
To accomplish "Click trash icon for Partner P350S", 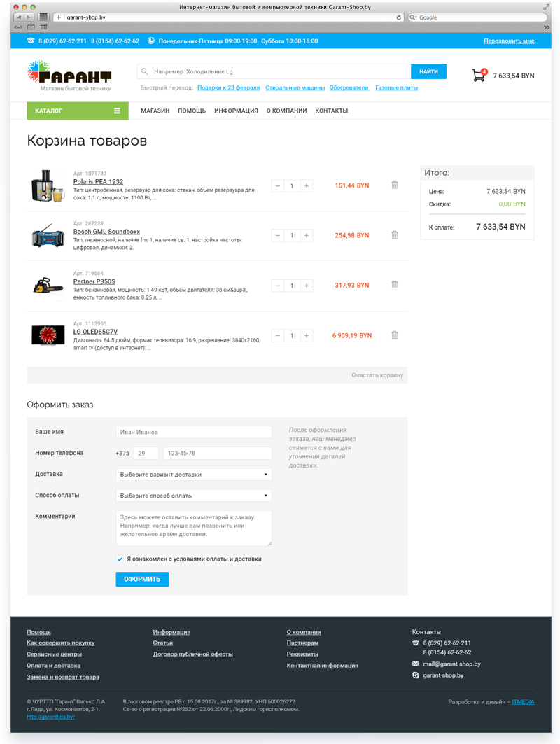I will tap(394, 285).
